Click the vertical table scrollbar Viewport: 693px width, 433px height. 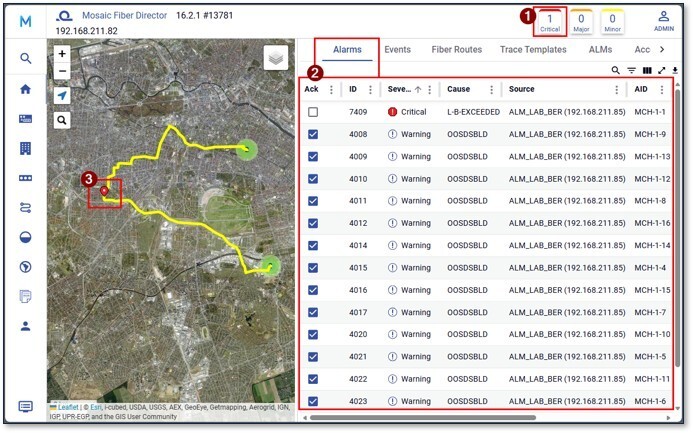678,230
